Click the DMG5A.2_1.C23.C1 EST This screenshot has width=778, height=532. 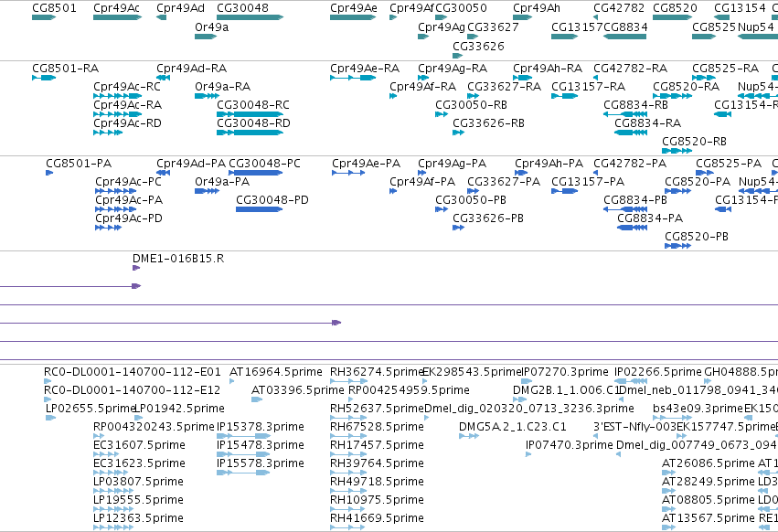[x=469, y=436]
